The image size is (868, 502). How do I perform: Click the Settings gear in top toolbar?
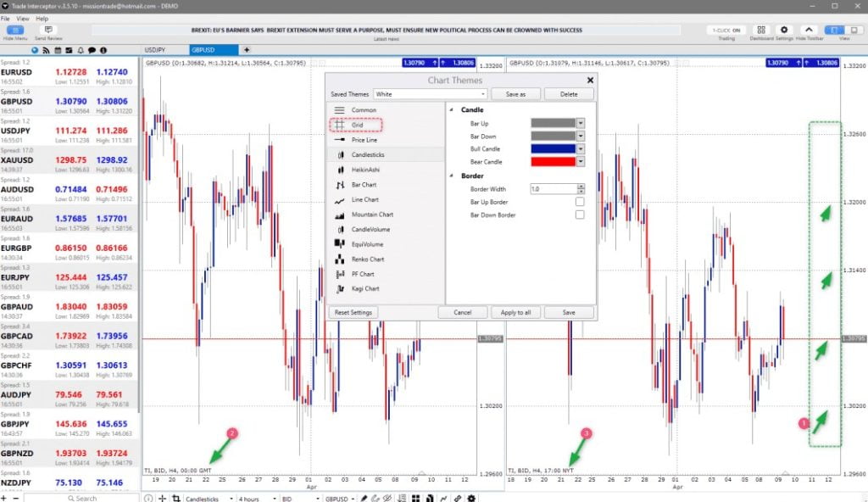(x=783, y=30)
